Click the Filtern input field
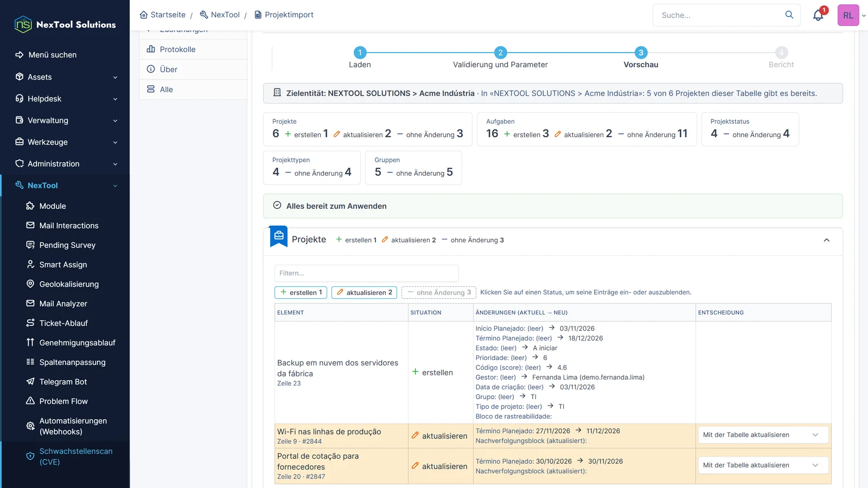This screenshot has width=868, height=488. coord(367,273)
